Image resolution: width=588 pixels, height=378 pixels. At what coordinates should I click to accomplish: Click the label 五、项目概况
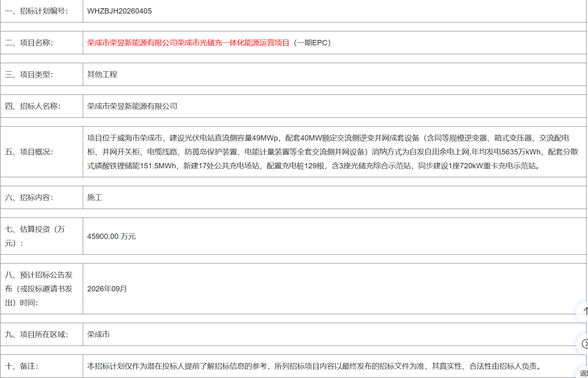pos(29,152)
